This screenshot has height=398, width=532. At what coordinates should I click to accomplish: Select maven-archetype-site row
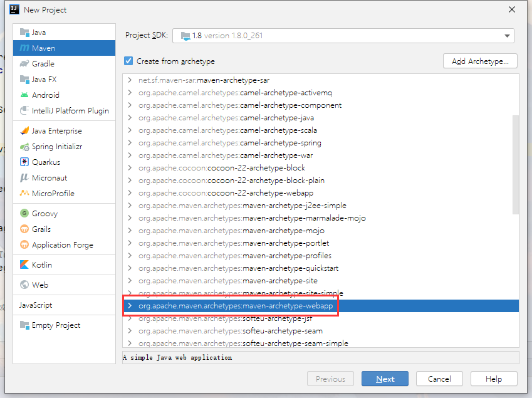(x=321, y=281)
